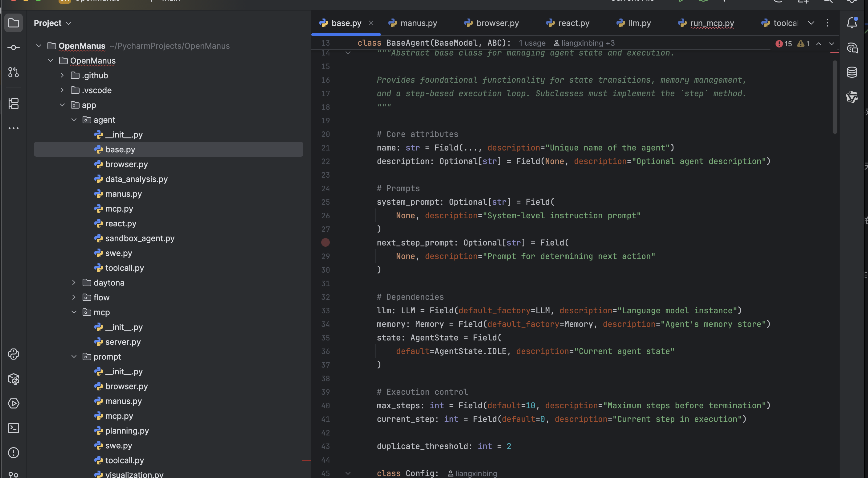The height and width of the screenshot is (478, 868).
Task: Open the Commit tool window icon
Action: tap(14, 47)
